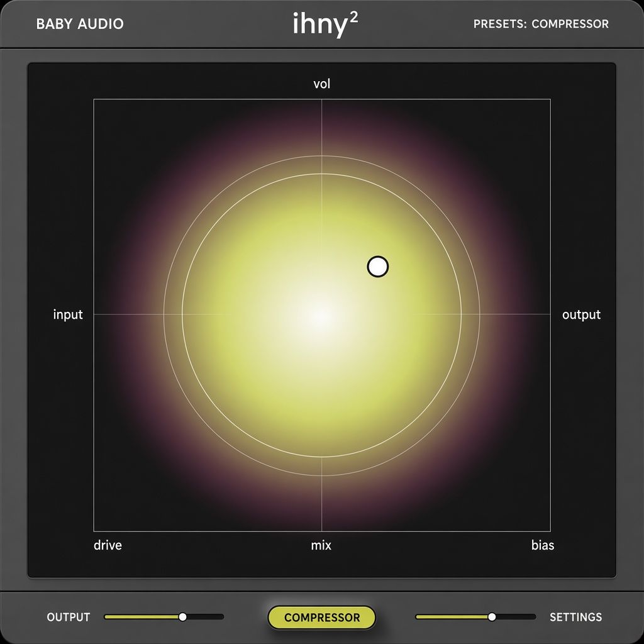Click the bias label below the pad
This screenshot has width=644, height=644.
pyautogui.click(x=543, y=545)
